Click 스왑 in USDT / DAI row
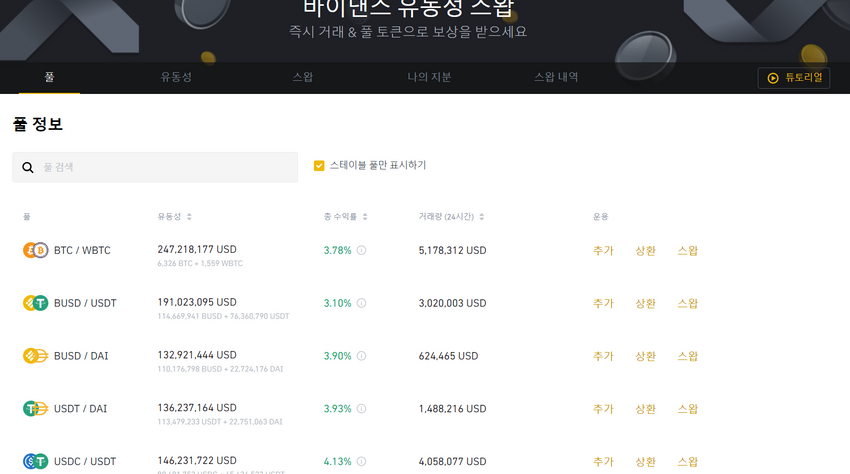 pyautogui.click(x=687, y=408)
